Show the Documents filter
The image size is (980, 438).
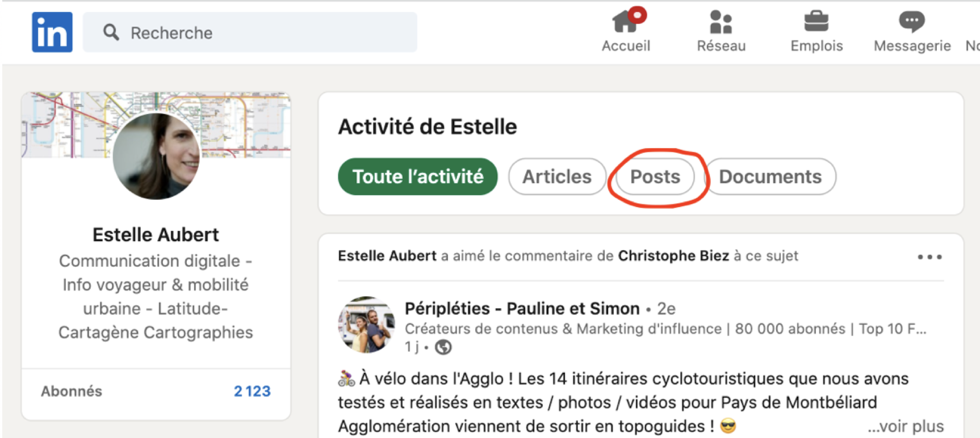[x=769, y=176]
